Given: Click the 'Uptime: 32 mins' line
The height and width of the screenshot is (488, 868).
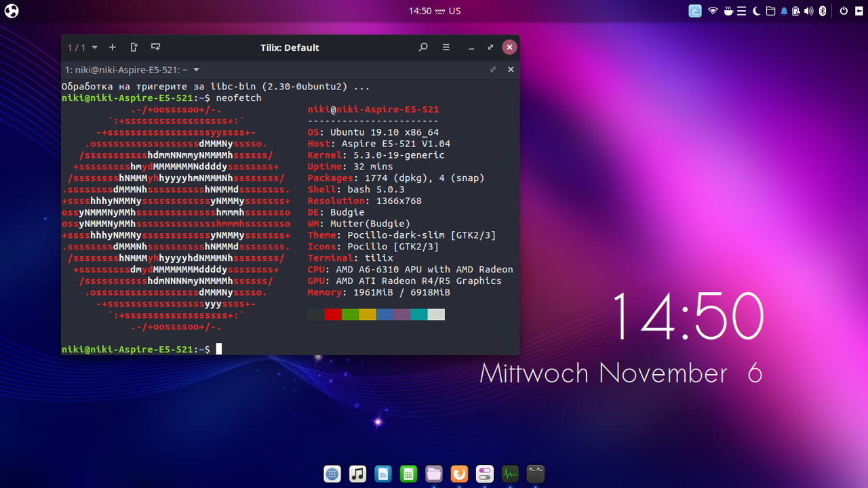Looking at the screenshot, I should [x=350, y=167].
